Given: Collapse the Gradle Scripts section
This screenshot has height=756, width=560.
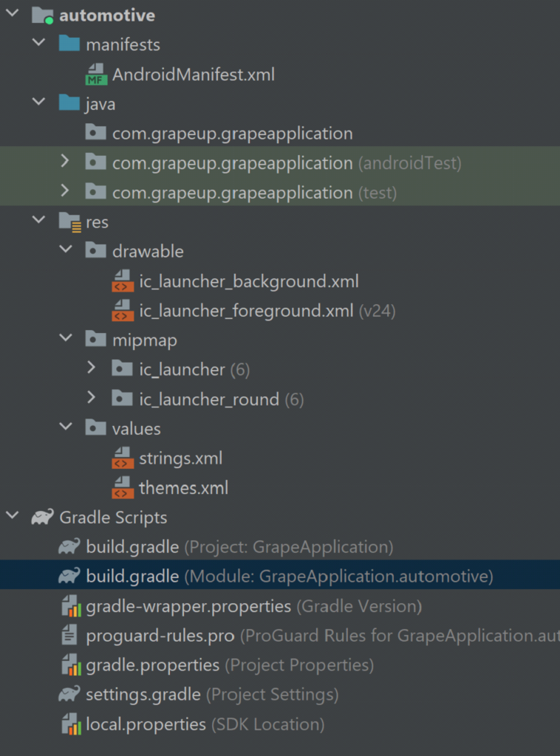Looking at the screenshot, I should coord(12,515).
